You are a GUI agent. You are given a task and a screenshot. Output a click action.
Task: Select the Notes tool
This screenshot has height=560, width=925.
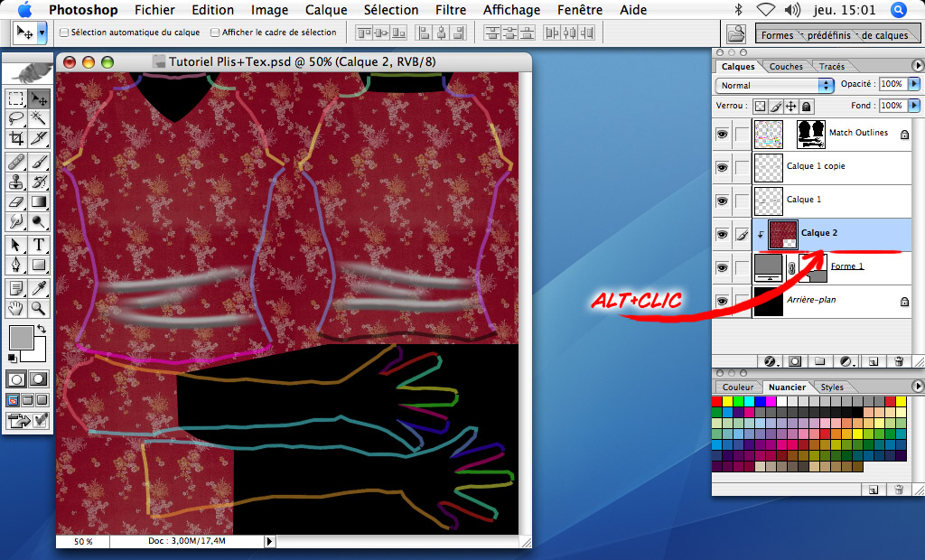[16, 287]
